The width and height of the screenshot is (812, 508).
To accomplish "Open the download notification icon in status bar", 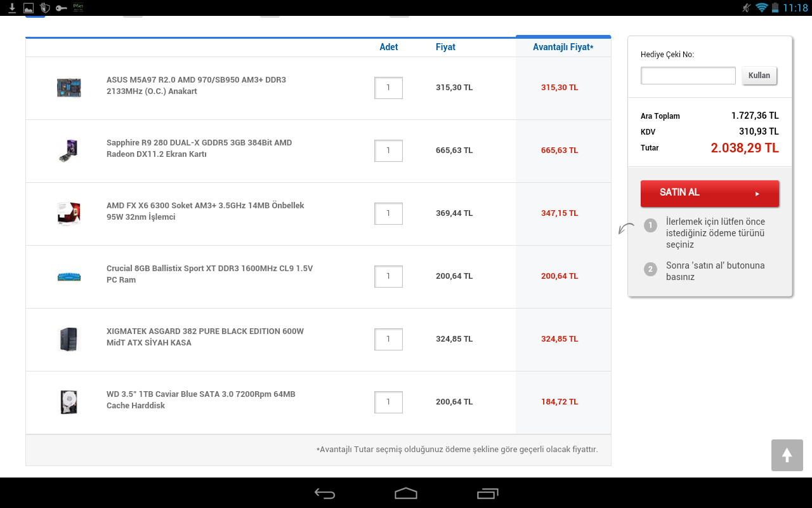I will tap(12, 8).
